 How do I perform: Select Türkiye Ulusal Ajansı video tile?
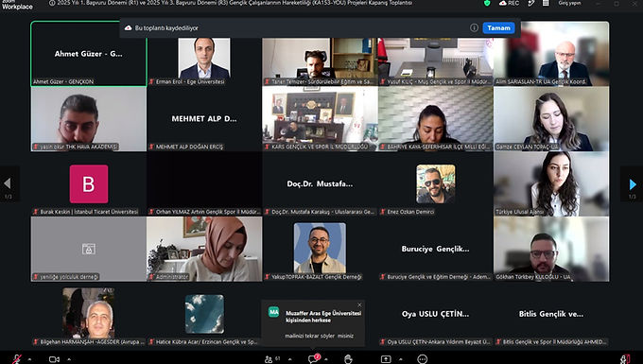pos(551,184)
